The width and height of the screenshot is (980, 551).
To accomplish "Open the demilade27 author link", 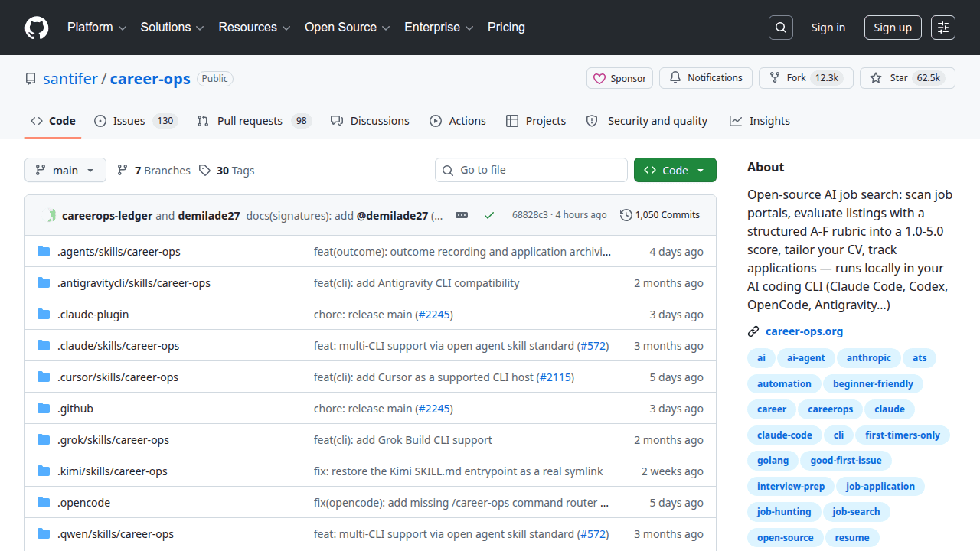I will (x=209, y=216).
